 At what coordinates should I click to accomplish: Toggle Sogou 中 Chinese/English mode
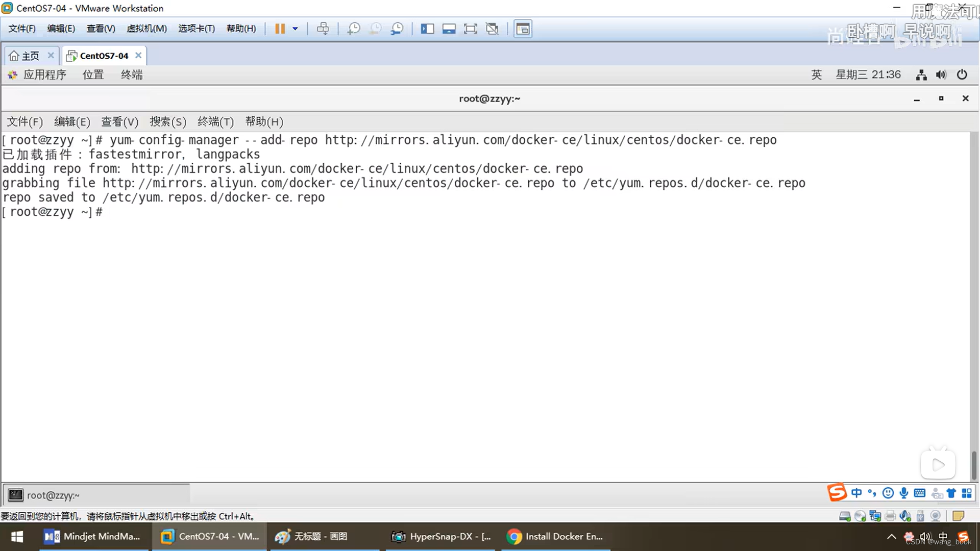tap(856, 493)
